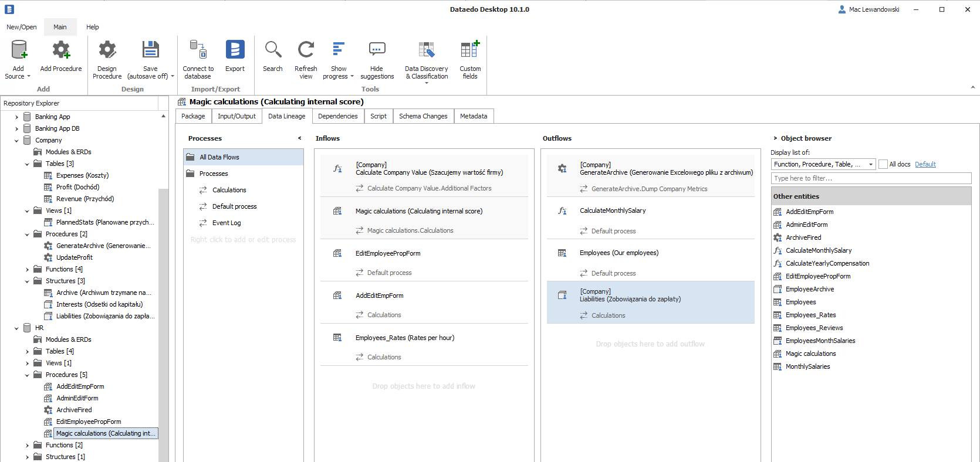
Task: Click the Add Procedure gear icon
Action: (61, 50)
